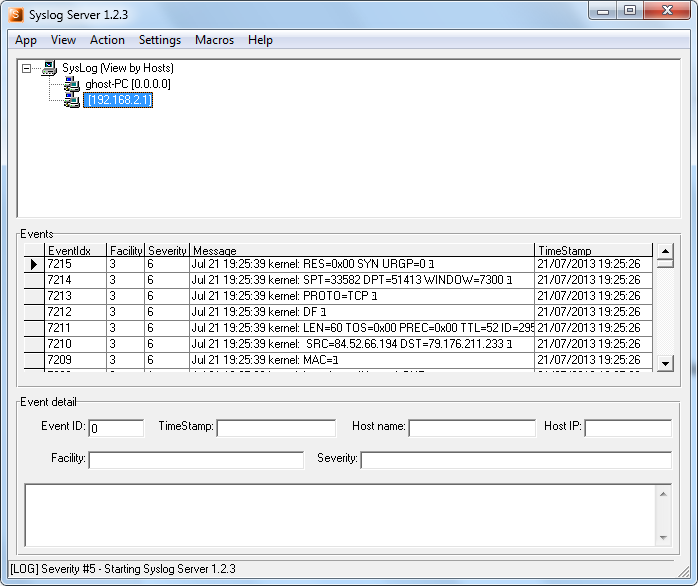Click the window resize grip corner

point(684,572)
